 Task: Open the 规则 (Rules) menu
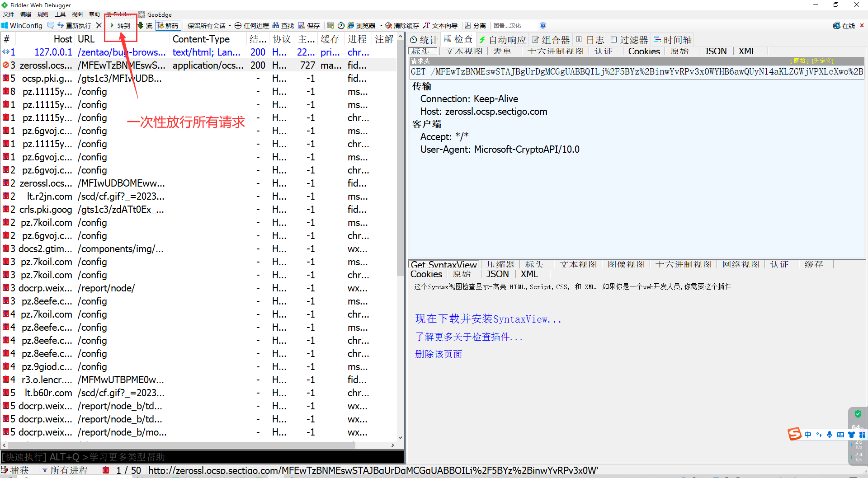coord(42,14)
